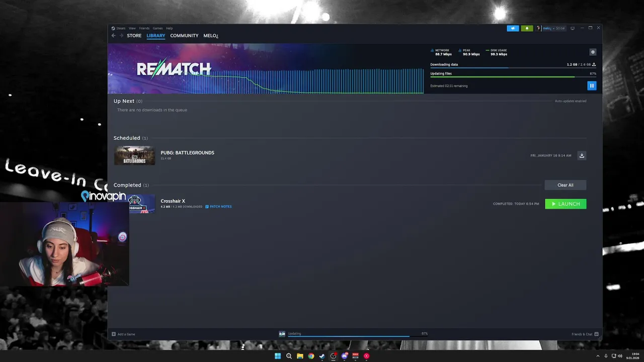Click the PEAK 90.9 Mbps stat
644x362 pixels.
[x=470, y=52]
